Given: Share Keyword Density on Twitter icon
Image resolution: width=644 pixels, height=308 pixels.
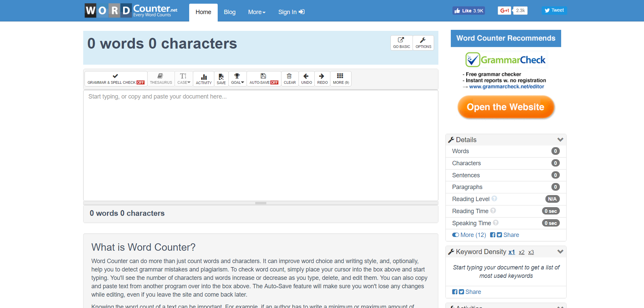Looking at the screenshot, I should click(x=462, y=292).
